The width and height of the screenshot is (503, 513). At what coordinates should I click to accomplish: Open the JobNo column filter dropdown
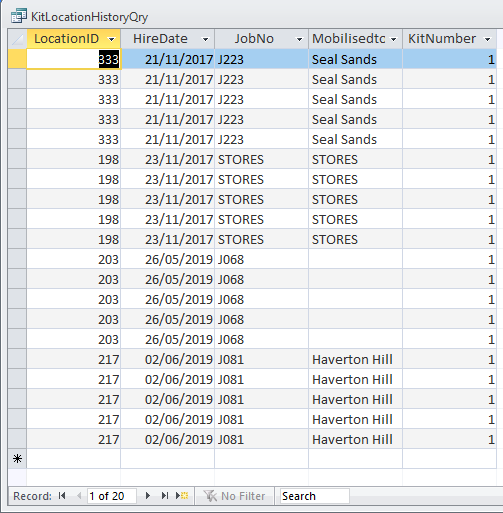click(x=299, y=39)
